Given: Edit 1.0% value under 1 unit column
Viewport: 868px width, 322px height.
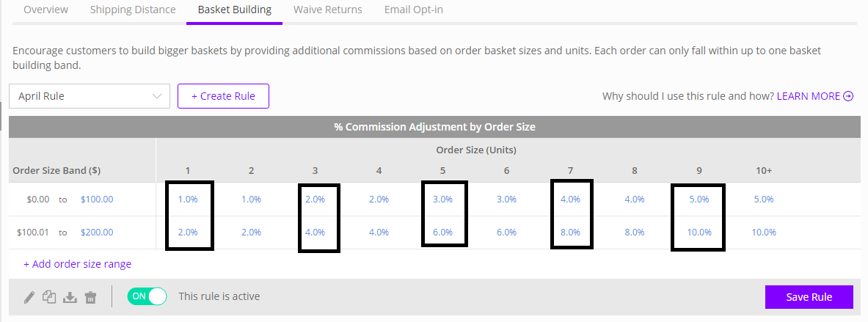Looking at the screenshot, I should click(188, 200).
